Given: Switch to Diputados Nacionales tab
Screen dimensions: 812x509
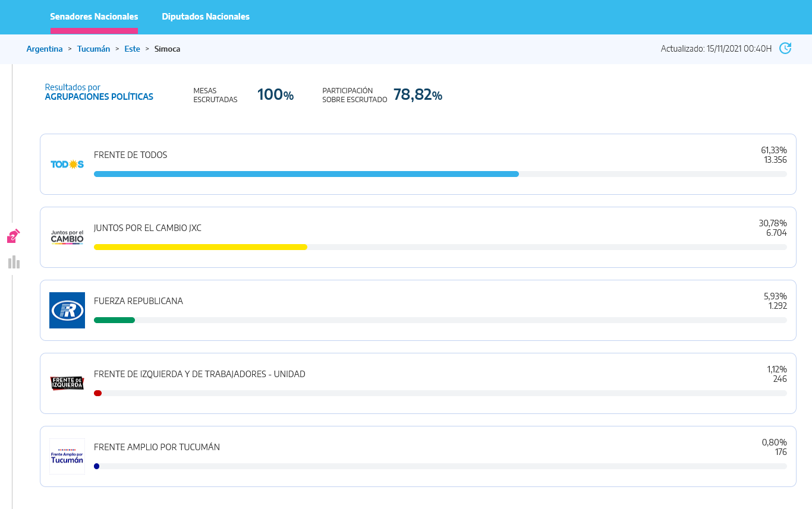Looking at the screenshot, I should 206,17.
